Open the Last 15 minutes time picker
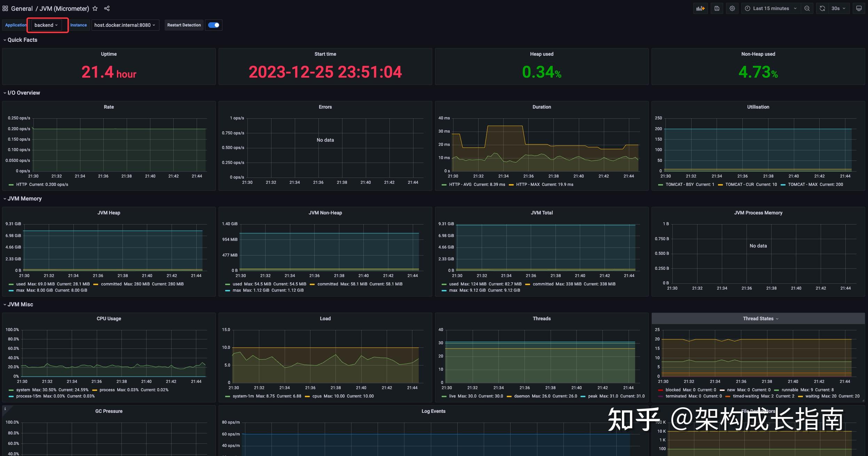 tap(770, 8)
